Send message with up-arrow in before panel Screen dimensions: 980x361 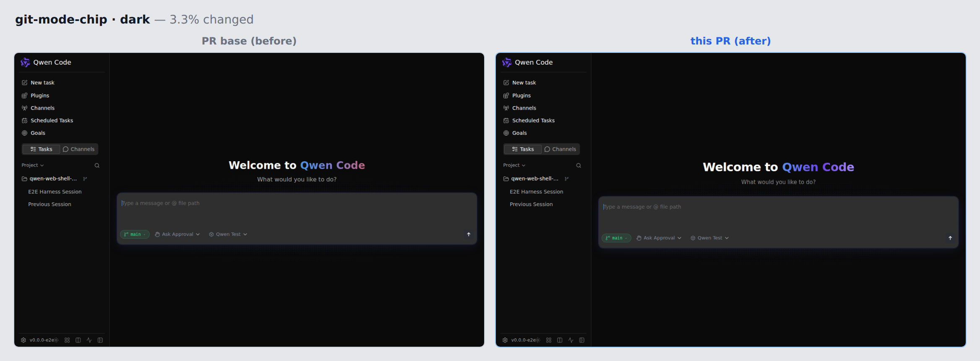(x=469, y=234)
